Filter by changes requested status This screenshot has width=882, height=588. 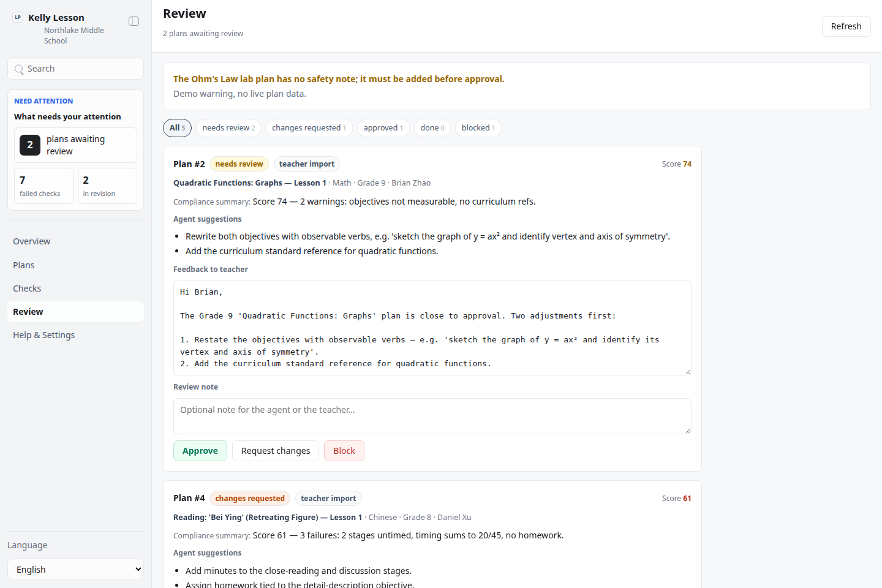click(x=309, y=128)
